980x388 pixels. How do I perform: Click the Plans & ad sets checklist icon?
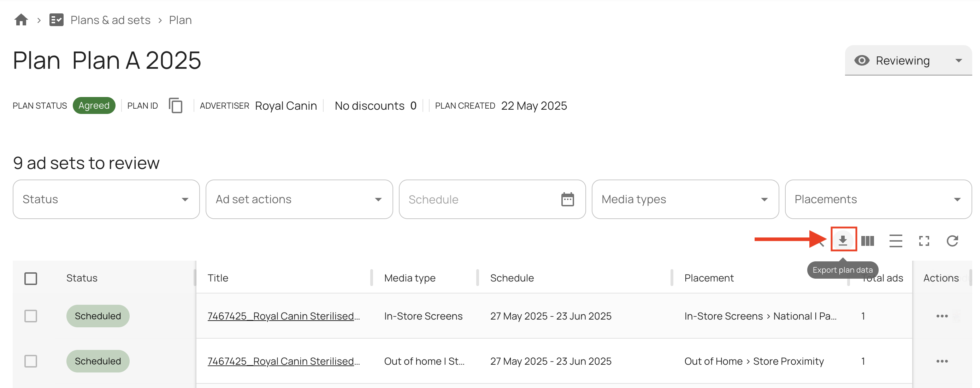point(56,20)
